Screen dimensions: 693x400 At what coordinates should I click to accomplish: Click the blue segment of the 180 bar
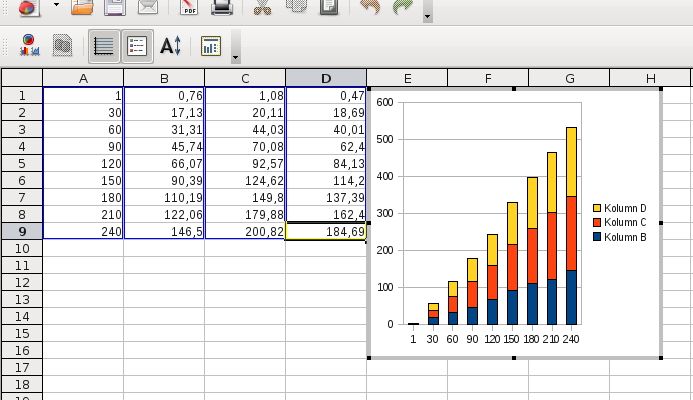click(x=532, y=304)
